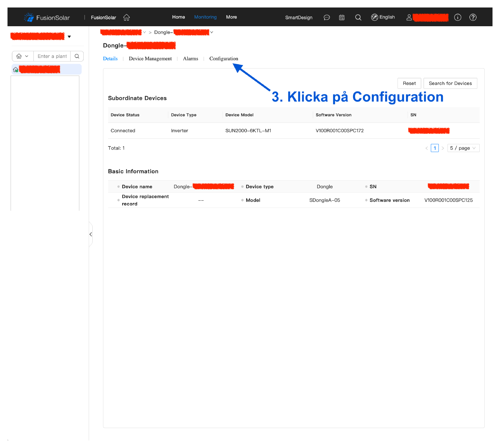Switch to the Alarms tab
The width and height of the screenshot is (500, 448).
click(191, 59)
